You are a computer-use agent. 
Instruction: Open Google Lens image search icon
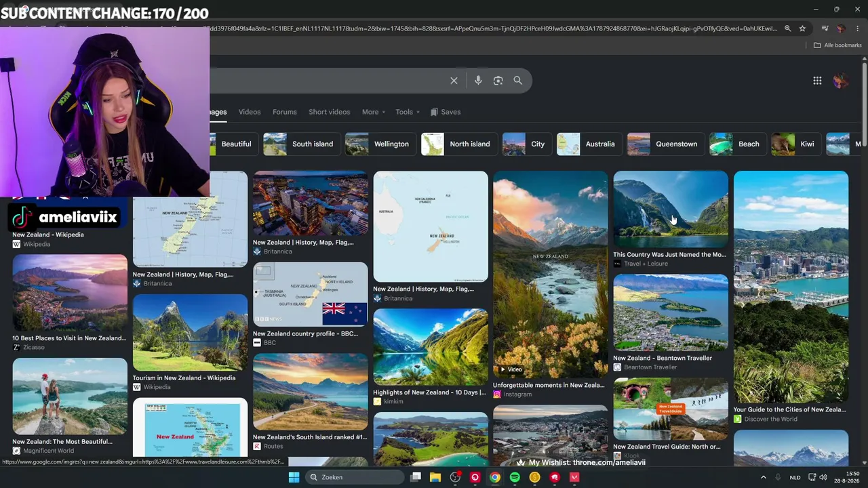pos(498,81)
